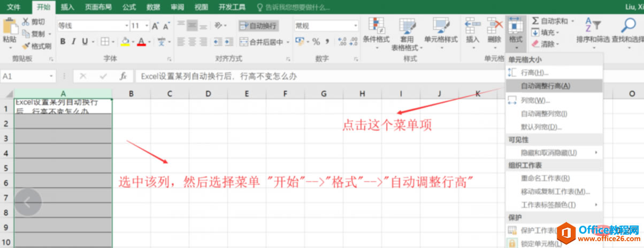Viewport: 644px width, 248px height.
Task: Choose Rename Sheet (重命名工作表)
Action: tap(554, 178)
